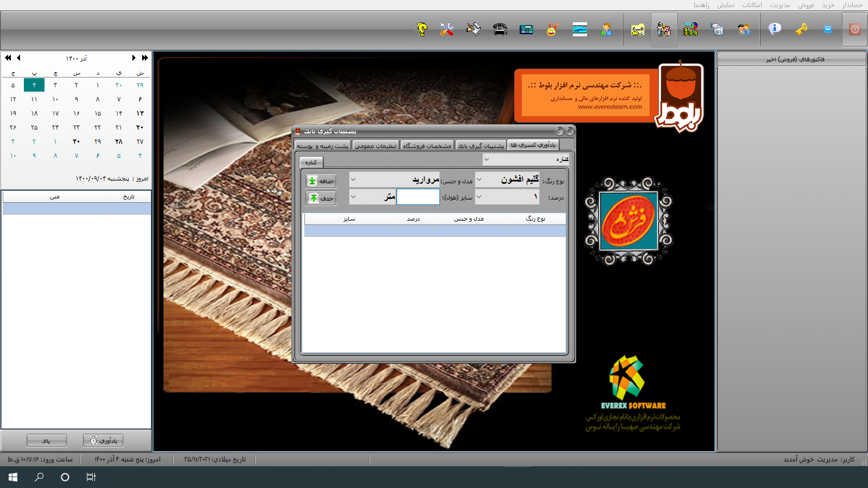
Task: Click the coins and pie chart icon
Action: point(691,29)
